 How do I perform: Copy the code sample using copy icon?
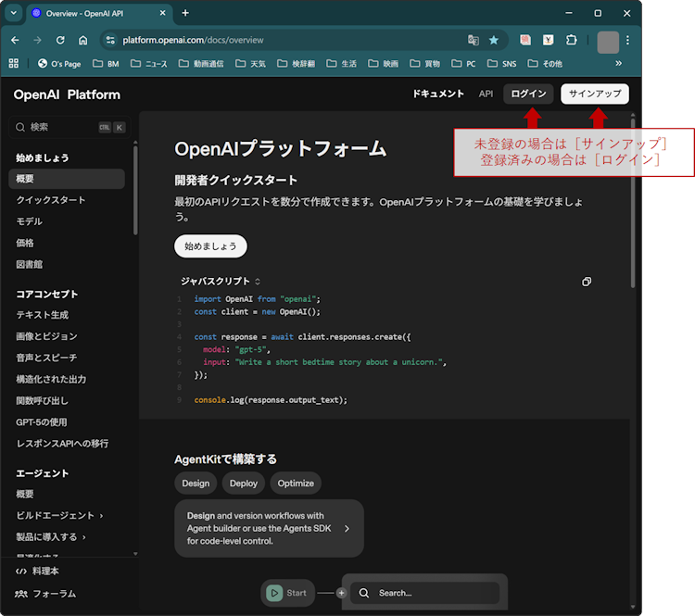587,282
